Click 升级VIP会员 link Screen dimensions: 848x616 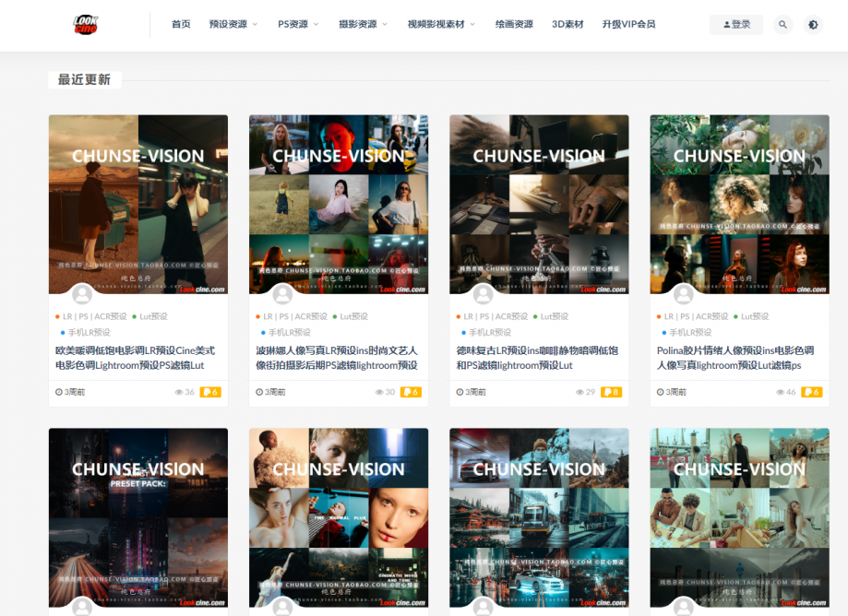pyautogui.click(x=628, y=25)
